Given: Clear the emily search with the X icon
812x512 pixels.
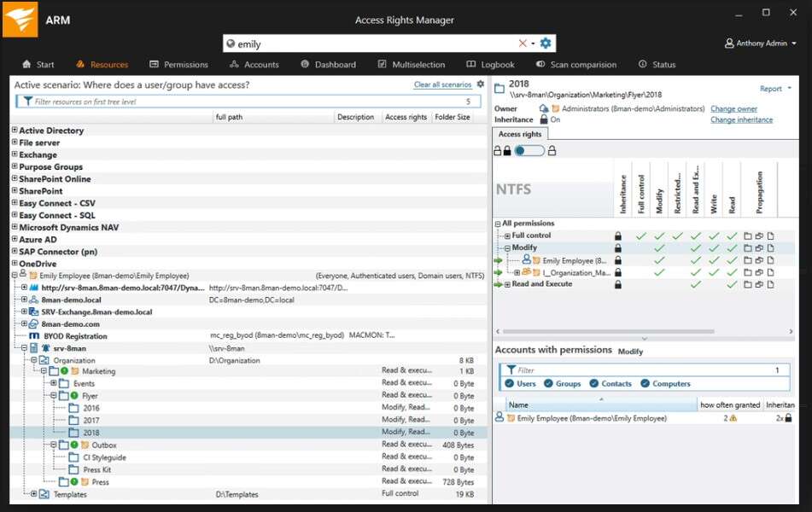Looking at the screenshot, I should (524, 43).
